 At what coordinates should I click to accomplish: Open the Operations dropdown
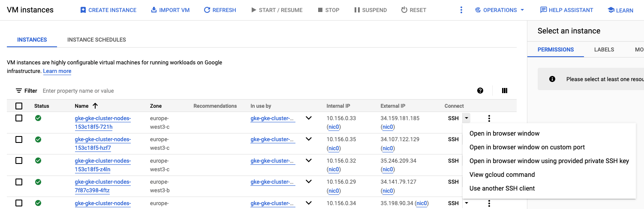[500, 10]
